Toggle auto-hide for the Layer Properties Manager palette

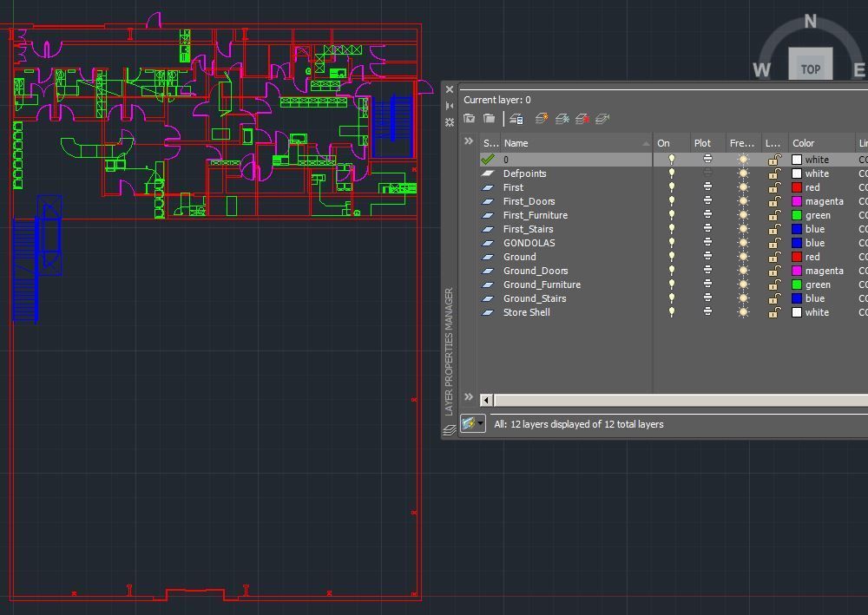tap(450, 106)
